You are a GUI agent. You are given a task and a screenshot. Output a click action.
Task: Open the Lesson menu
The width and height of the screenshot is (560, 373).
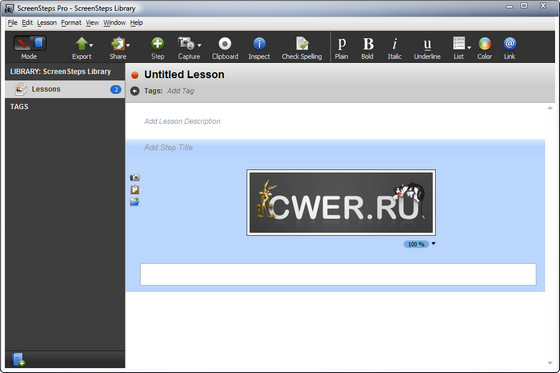47,23
